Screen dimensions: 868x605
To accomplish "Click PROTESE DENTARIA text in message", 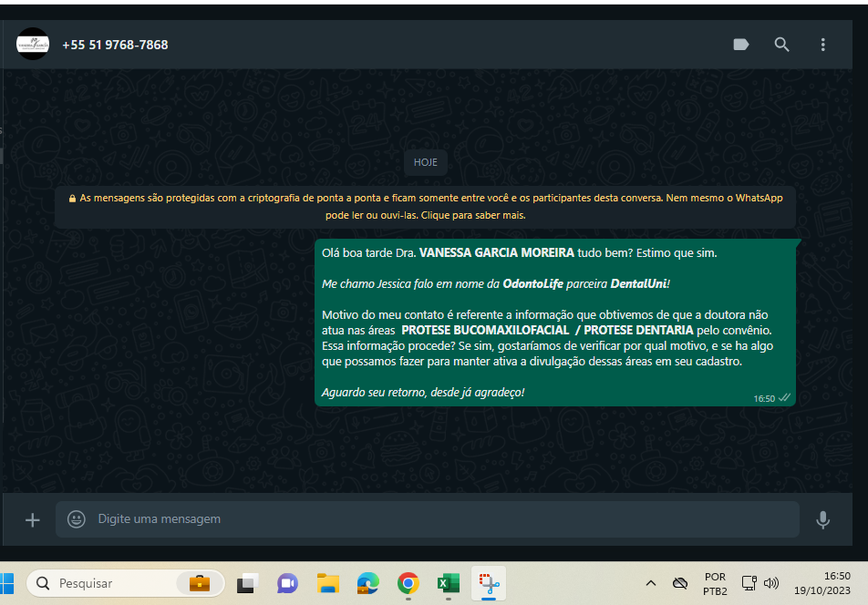I will (x=638, y=330).
